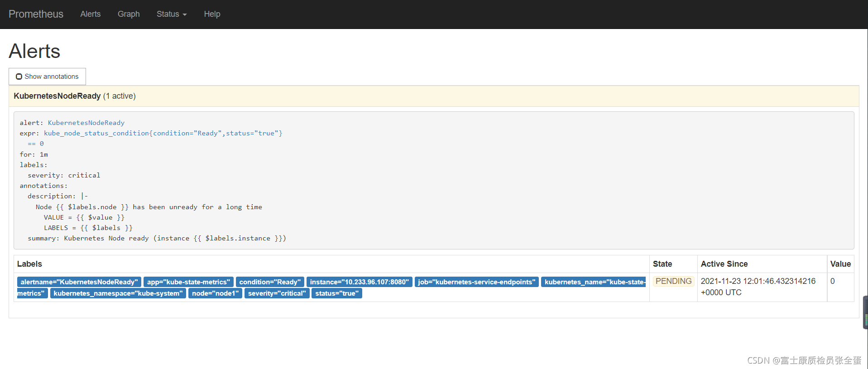Open the Graph page

pos(129,14)
